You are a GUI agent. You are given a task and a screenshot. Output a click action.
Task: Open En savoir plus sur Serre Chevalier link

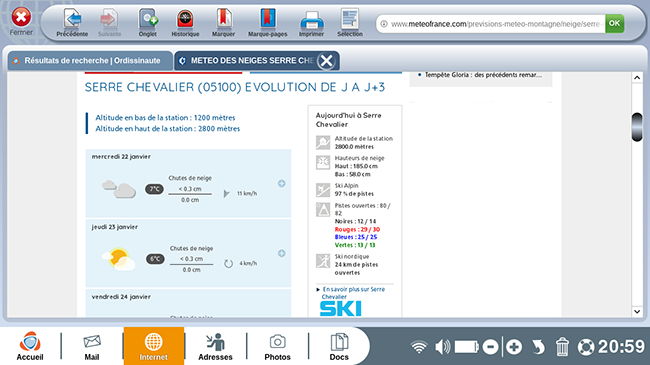(354, 293)
